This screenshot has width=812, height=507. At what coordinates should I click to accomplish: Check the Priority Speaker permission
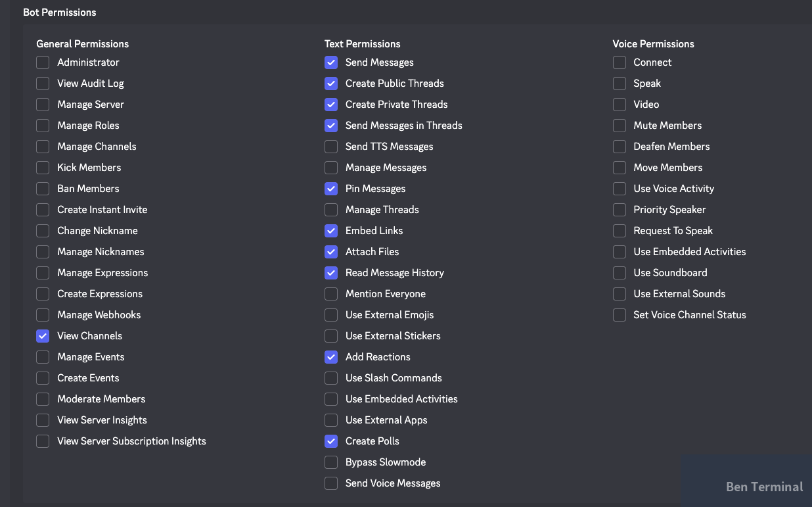619,210
